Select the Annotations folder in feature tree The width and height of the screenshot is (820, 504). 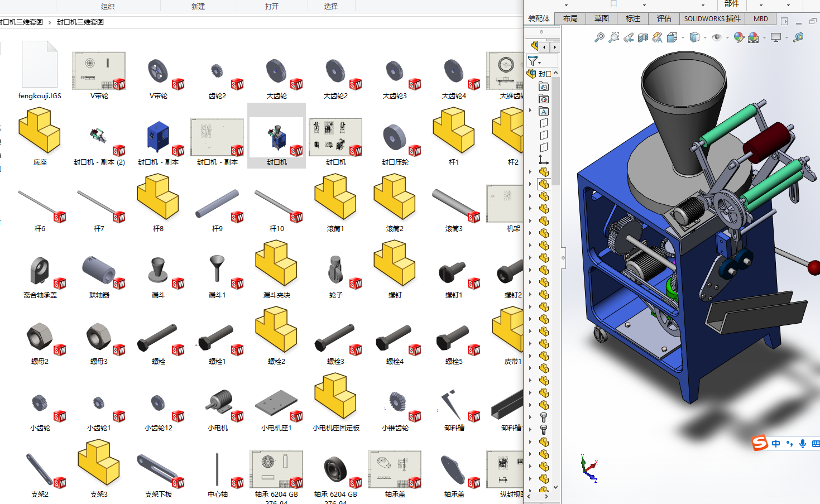(544, 111)
